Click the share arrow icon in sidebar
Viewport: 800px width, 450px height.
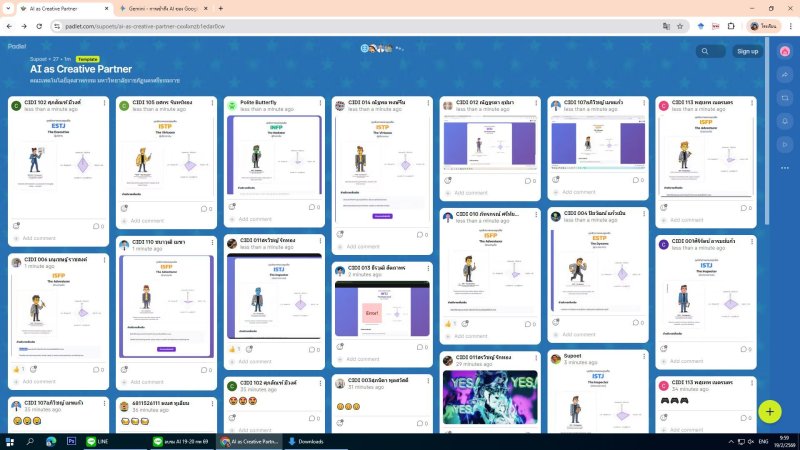point(785,73)
